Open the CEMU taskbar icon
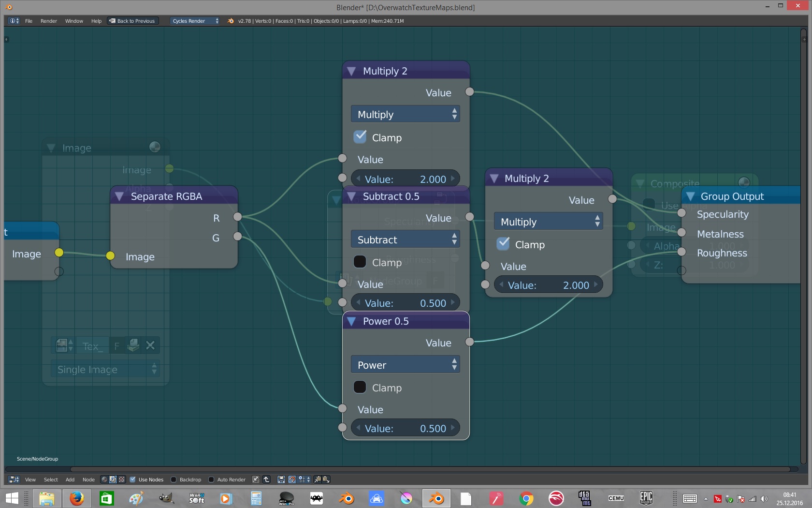The width and height of the screenshot is (812, 508). click(616, 498)
